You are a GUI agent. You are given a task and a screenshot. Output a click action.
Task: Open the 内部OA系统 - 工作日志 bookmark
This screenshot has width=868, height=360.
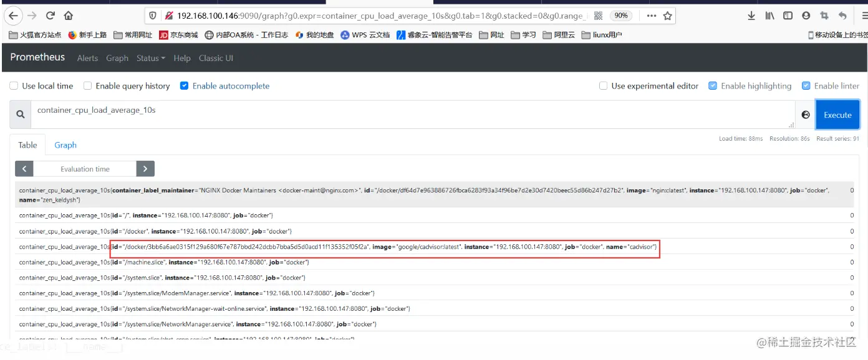[x=247, y=35]
